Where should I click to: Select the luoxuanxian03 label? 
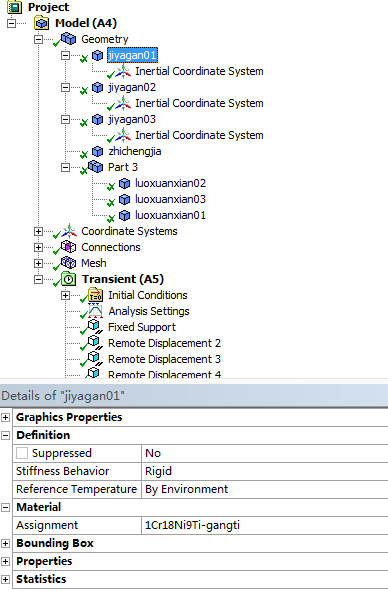point(171,199)
